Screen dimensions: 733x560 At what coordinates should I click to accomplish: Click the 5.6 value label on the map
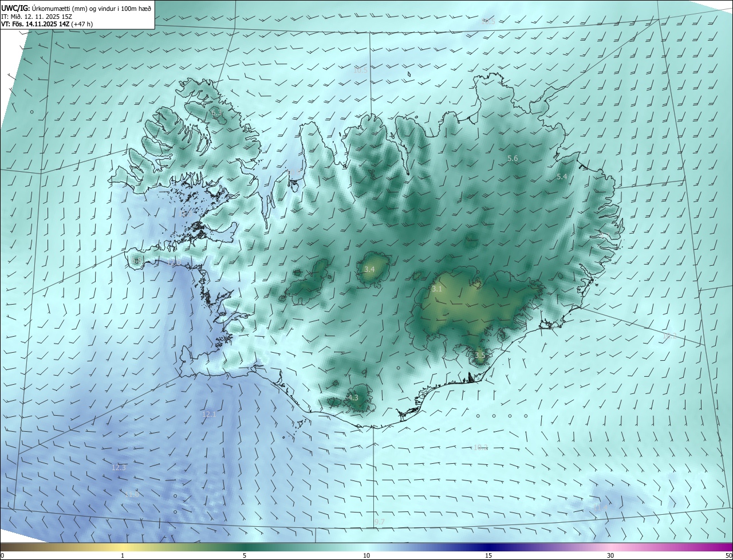coord(513,158)
